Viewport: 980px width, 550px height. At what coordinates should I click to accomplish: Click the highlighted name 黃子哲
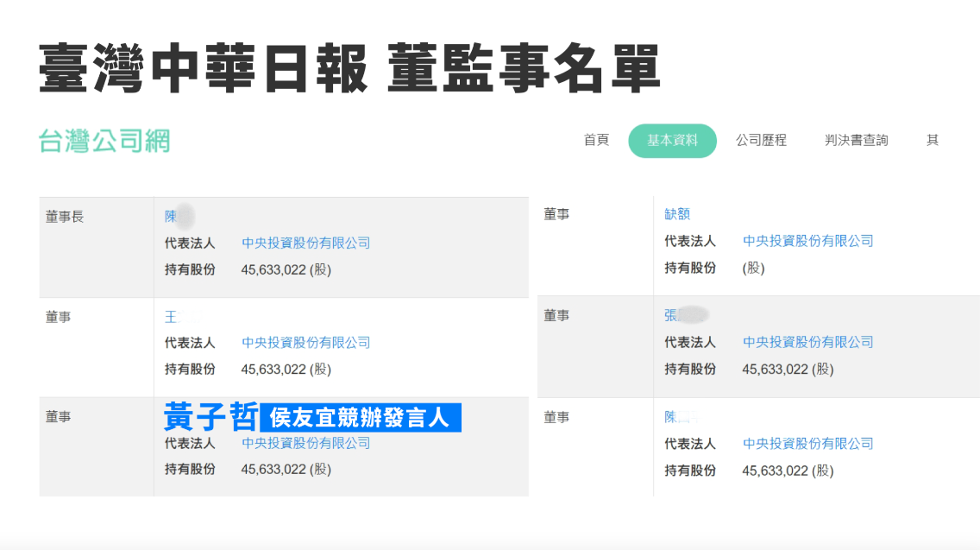coord(210,417)
